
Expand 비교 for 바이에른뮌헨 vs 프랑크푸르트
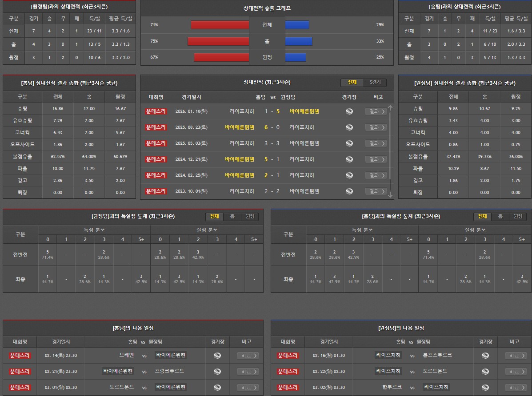click(248, 372)
